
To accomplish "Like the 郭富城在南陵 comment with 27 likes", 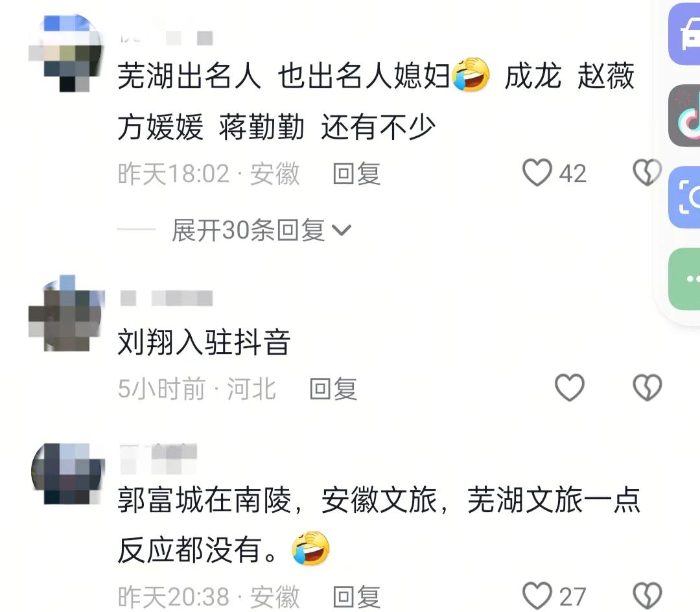I will point(537,596).
